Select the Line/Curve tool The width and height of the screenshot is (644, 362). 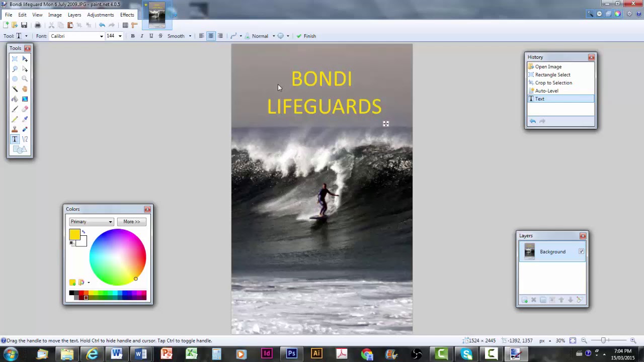(x=25, y=139)
